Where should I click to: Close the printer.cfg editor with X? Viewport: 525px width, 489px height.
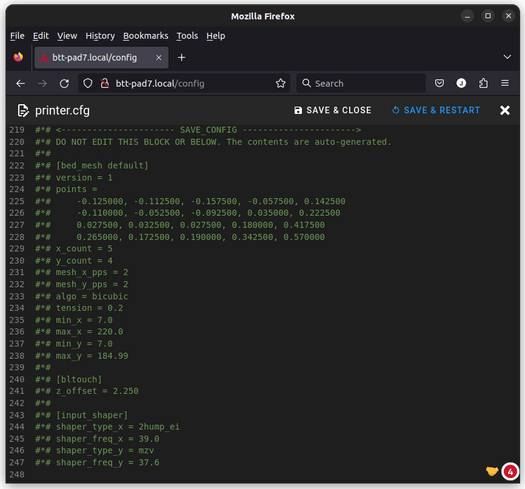[505, 110]
